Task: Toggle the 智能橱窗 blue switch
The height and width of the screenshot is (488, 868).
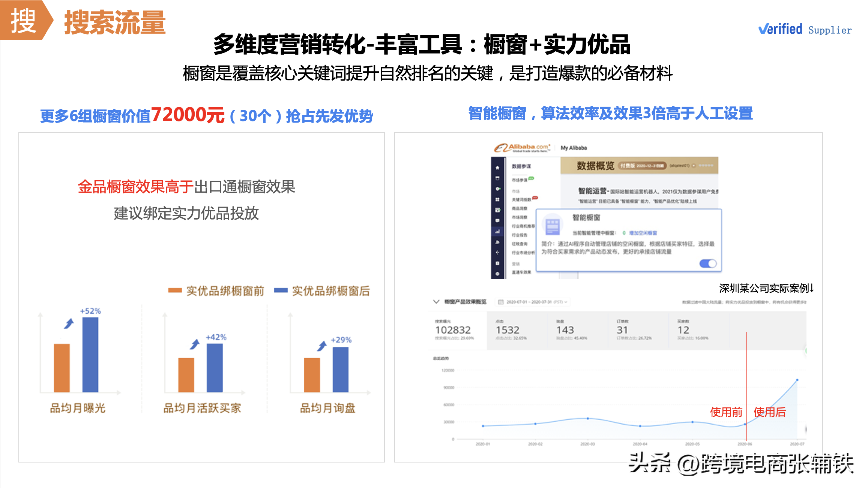Action: coord(708,263)
